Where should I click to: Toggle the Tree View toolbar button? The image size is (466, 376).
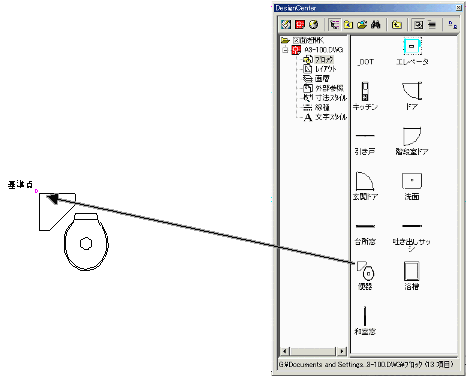334,24
